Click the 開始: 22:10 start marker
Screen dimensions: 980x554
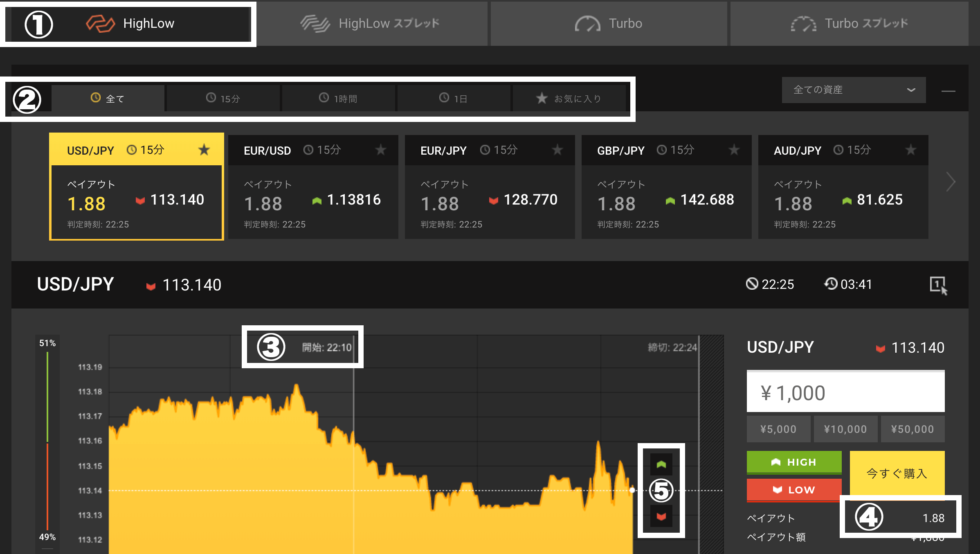click(326, 347)
